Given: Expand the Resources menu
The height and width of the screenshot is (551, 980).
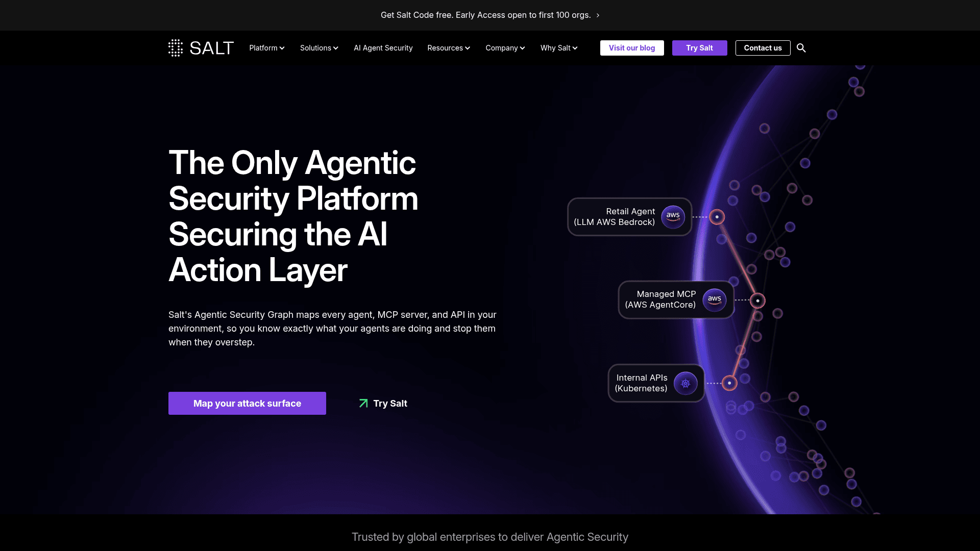Looking at the screenshot, I should tap(449, 48).
